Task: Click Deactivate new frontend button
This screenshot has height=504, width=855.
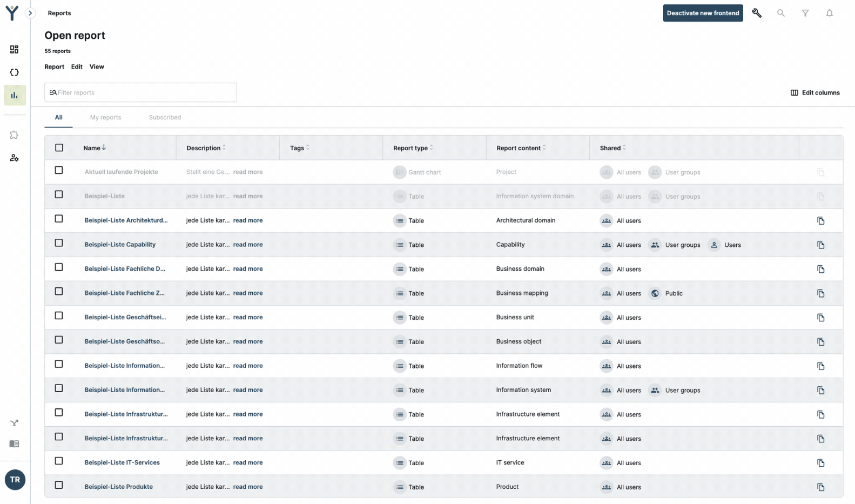Action: pos(702,13)
